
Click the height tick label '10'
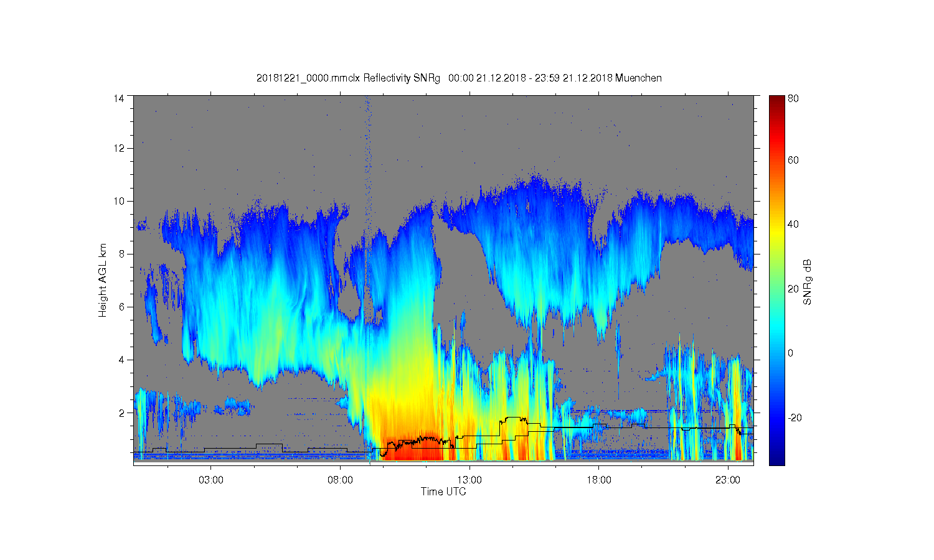click(118, 201)
